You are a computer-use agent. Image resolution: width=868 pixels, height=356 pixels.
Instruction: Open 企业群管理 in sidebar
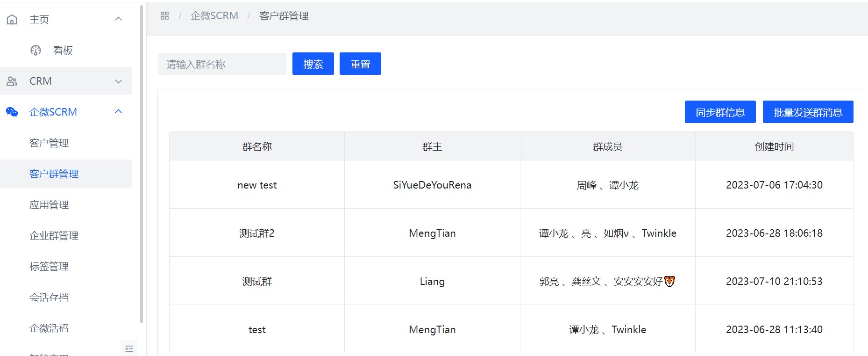pyautogui.click(x=54, y=235)
